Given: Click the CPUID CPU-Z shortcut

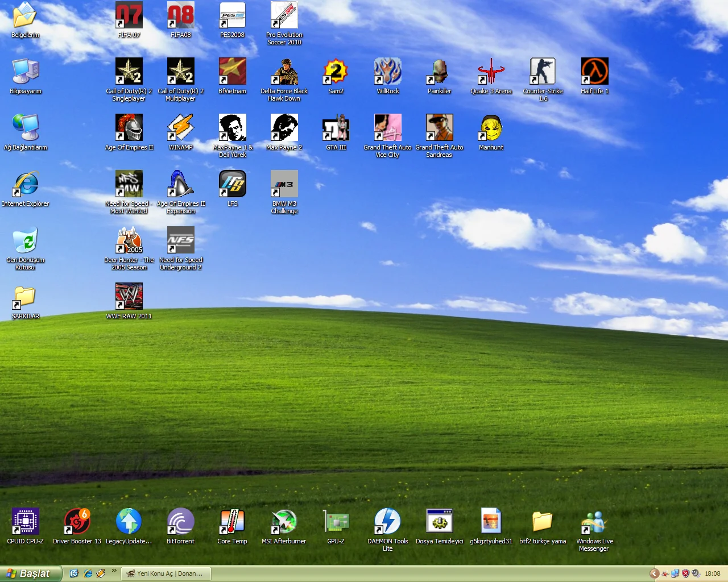Looking at the screenshot, I should pyautogui.click(x=26, y=522).
